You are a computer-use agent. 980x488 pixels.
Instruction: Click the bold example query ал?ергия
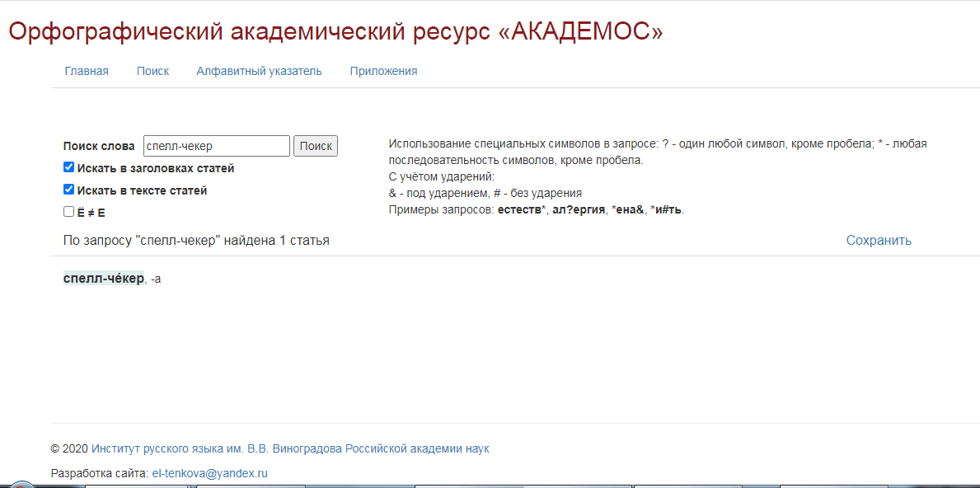pyautogui.click(x=578, y=209)
